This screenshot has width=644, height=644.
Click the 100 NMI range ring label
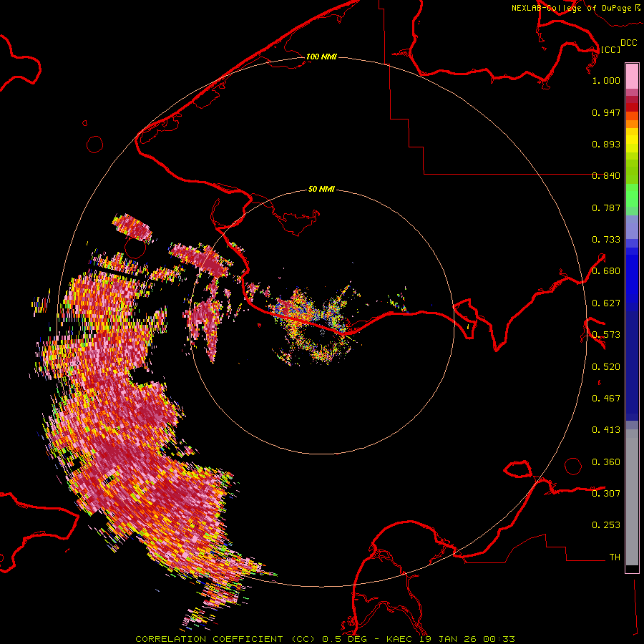click(321, 57)
